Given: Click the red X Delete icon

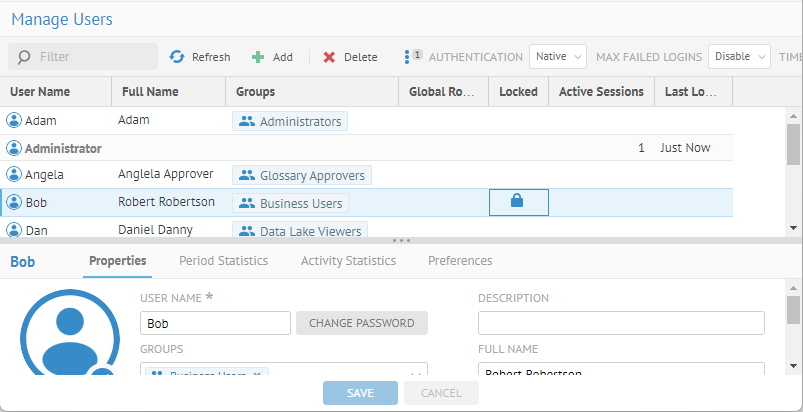Looking at the screenshot, I should 329,57.
